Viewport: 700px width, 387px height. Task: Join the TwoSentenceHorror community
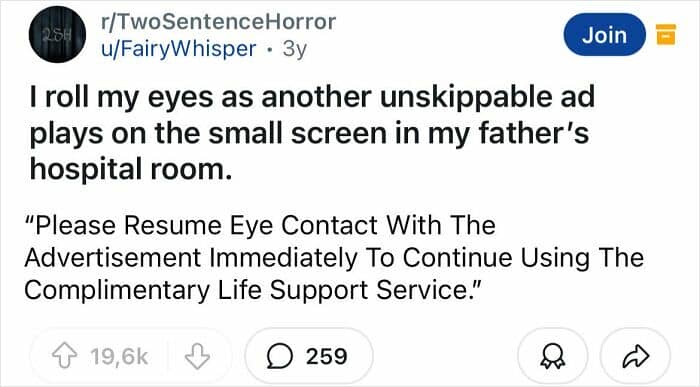(604, 34)
